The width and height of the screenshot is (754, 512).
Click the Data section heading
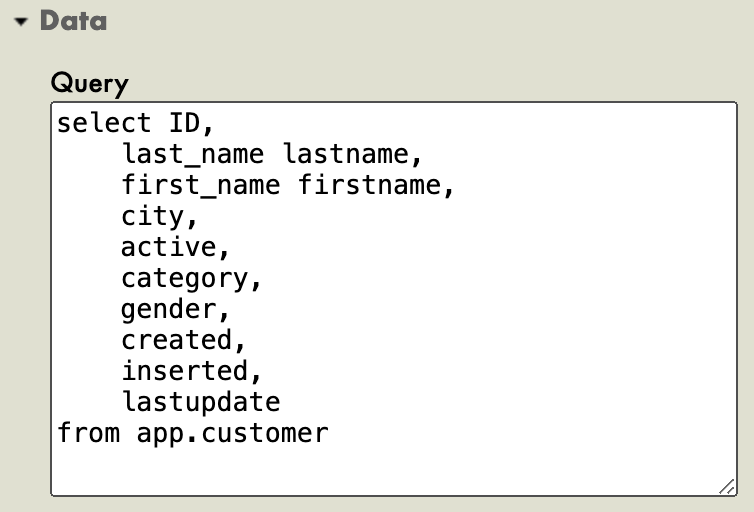tap(73, 21)
